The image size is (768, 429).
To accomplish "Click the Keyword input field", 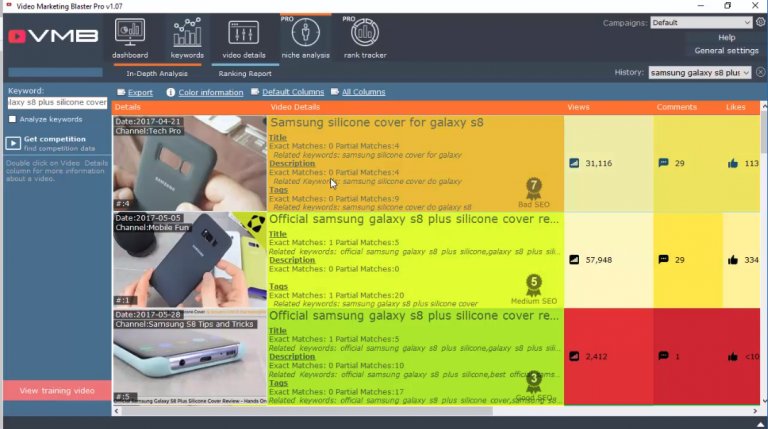I will tap(57, 102).
